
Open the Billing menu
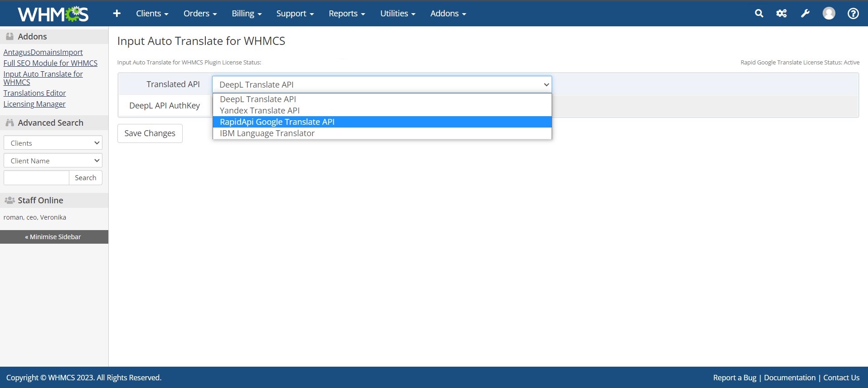(x=247, y=14)
